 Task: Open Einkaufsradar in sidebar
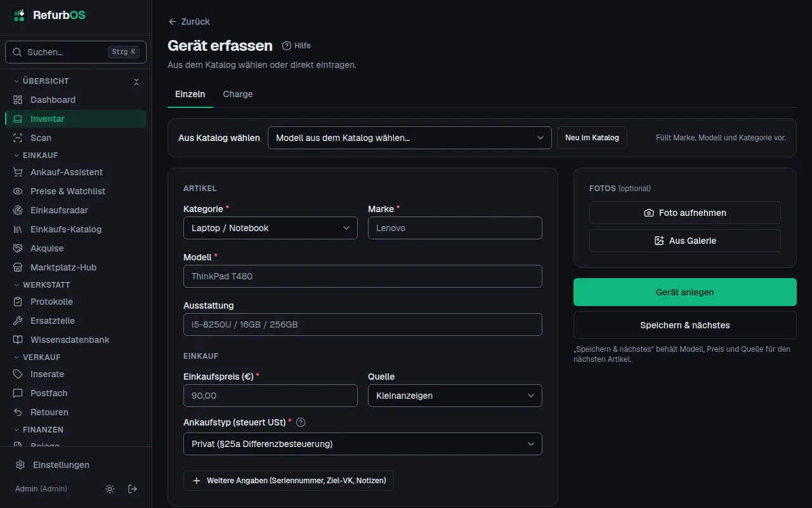point(75,210)
